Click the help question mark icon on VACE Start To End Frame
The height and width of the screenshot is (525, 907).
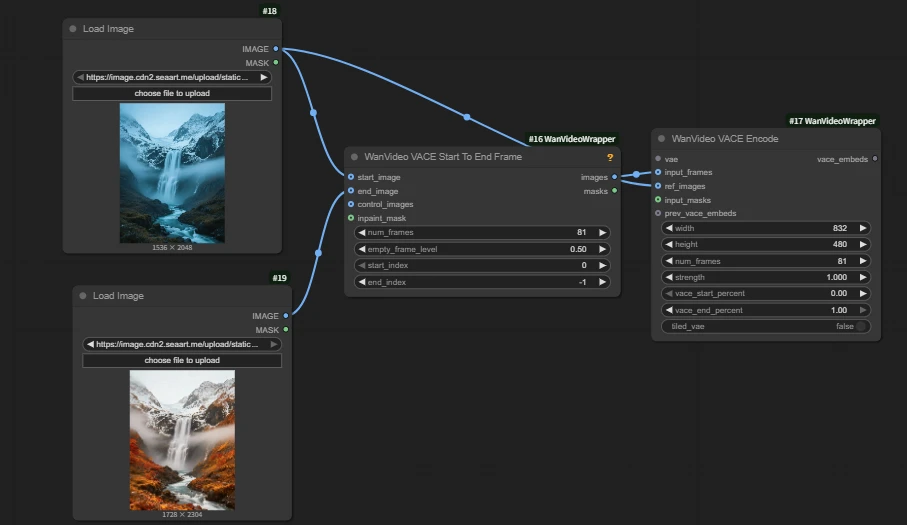[x=610, y=157]
